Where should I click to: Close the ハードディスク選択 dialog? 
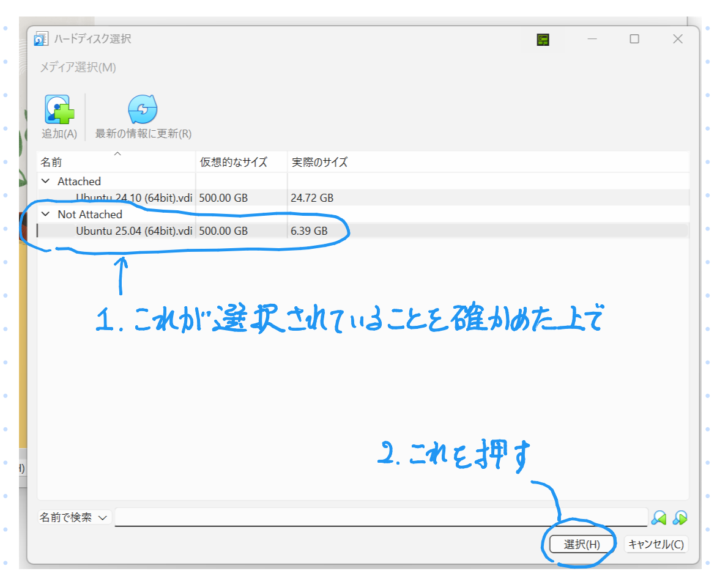pyautogui.click(x=677, y=39)
